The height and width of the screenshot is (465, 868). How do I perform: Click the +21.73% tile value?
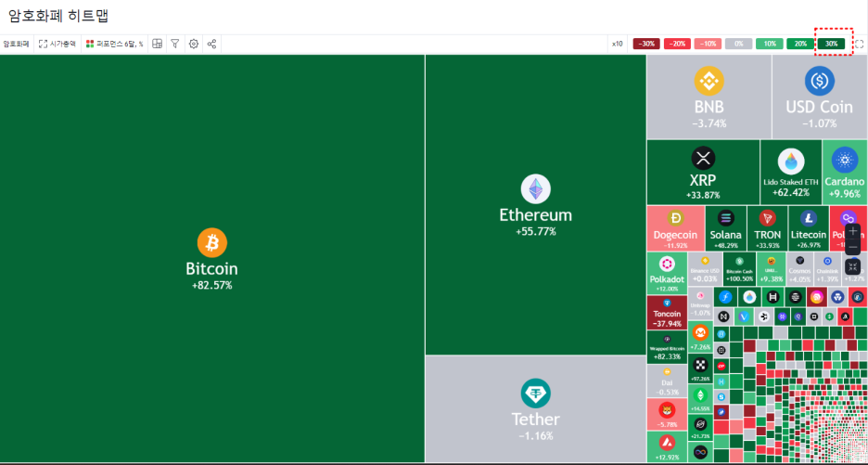click(700, 437)
